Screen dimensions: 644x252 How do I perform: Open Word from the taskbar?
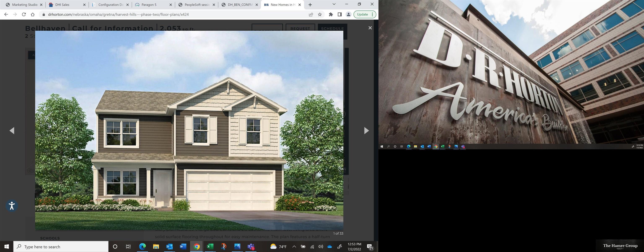tap(183, 247)
